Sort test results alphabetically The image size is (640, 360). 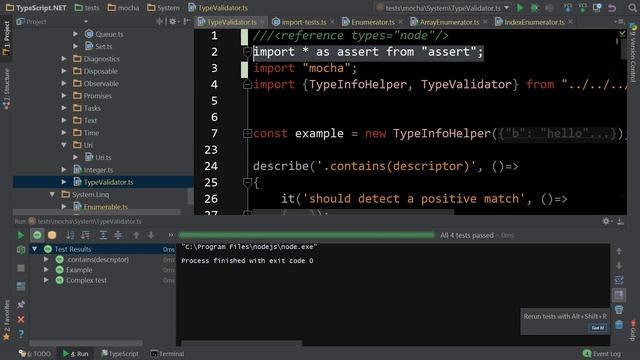[x=70, y=235]
